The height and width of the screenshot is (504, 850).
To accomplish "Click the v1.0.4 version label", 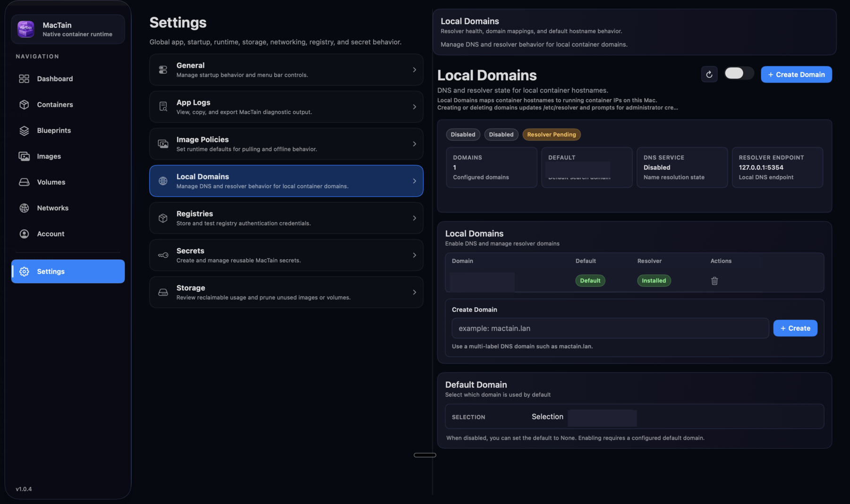I will coord(24,489).
